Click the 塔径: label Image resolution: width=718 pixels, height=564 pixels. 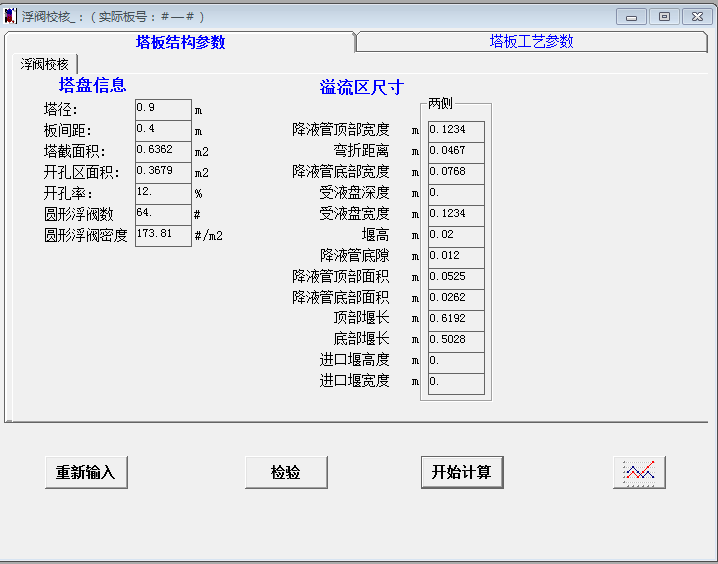click(x=61, y=109)
